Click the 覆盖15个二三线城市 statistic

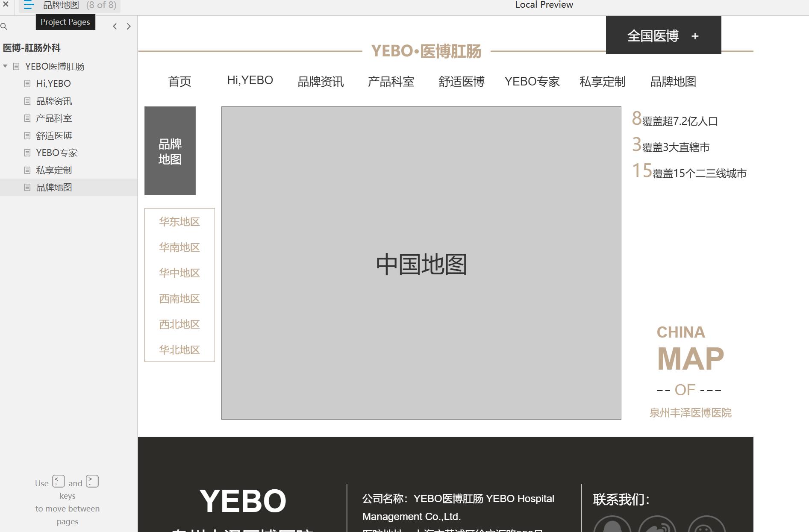(700, 173)
